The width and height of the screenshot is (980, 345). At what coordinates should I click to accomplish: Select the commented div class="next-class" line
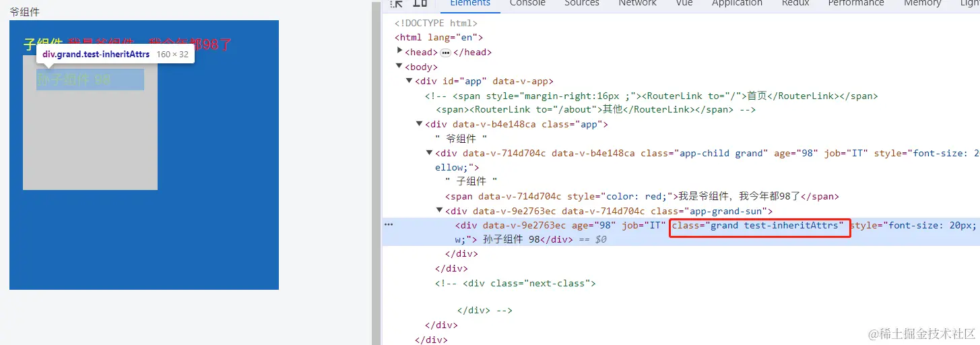click(515, 283)
